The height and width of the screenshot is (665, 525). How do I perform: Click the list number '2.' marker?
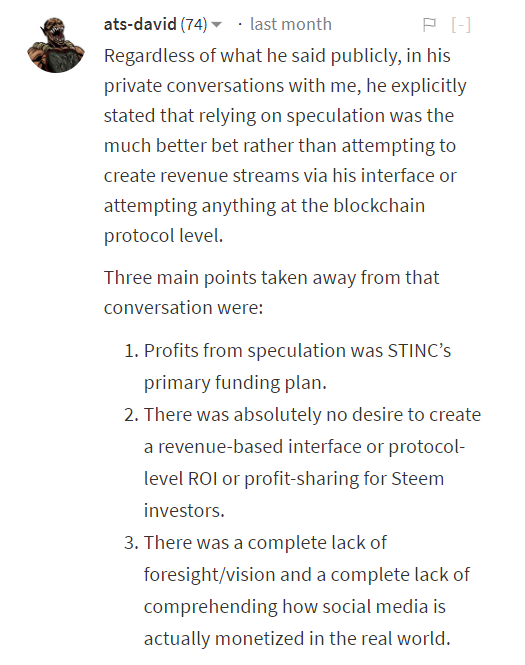click(x=131, y=415)
